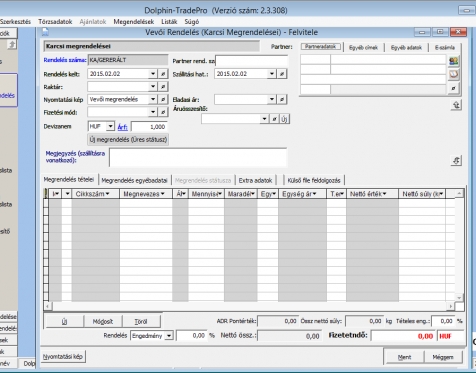Click the Rendelés száma blue label

(x=65, y=60)
